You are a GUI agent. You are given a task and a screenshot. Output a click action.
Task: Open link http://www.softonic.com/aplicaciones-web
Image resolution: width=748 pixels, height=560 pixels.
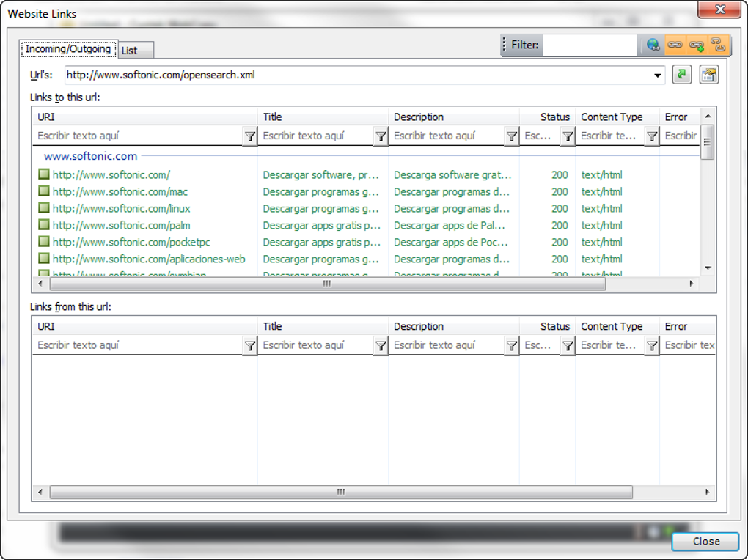tap(149, 259)
